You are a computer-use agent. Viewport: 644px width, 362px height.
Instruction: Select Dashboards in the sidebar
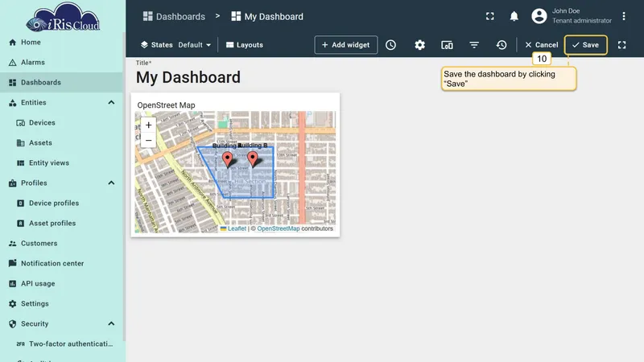pos(62,83)
